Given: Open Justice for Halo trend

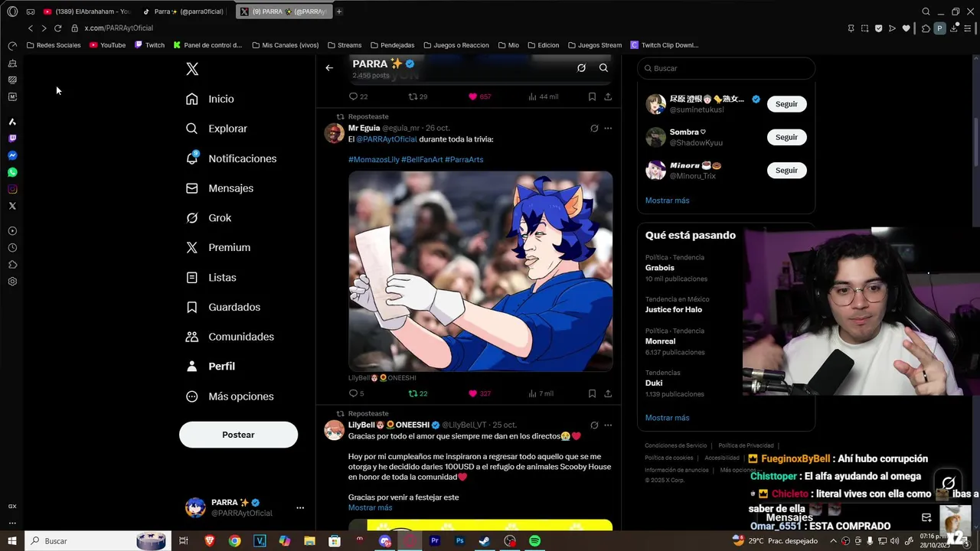Looking at the screenshot, I should click(674, 310).
